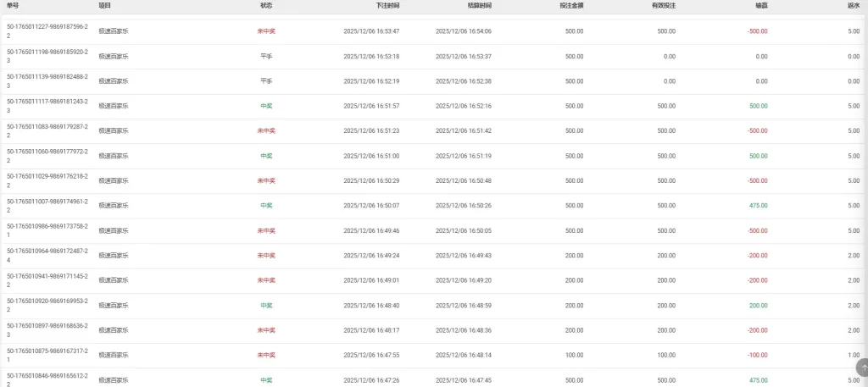Click 极速百家乐 in the 16:48:40 bet row
The height and width of the screenshot is (387, 868).
(x=114, y=306)
